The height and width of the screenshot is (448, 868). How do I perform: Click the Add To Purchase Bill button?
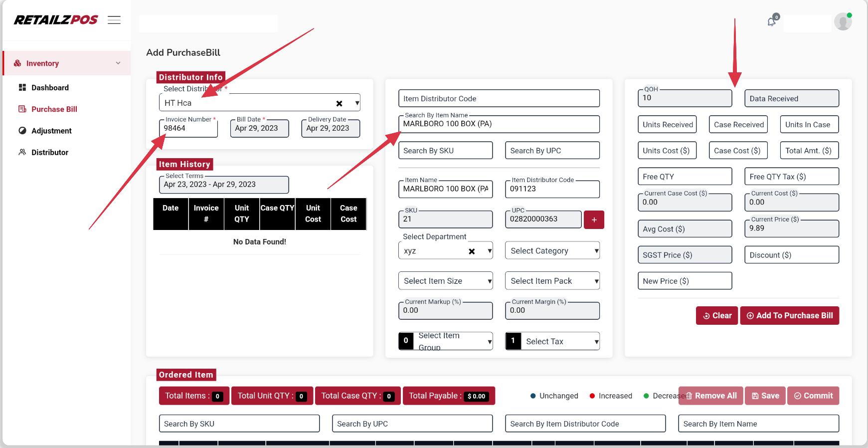click(x=789, y=316)
